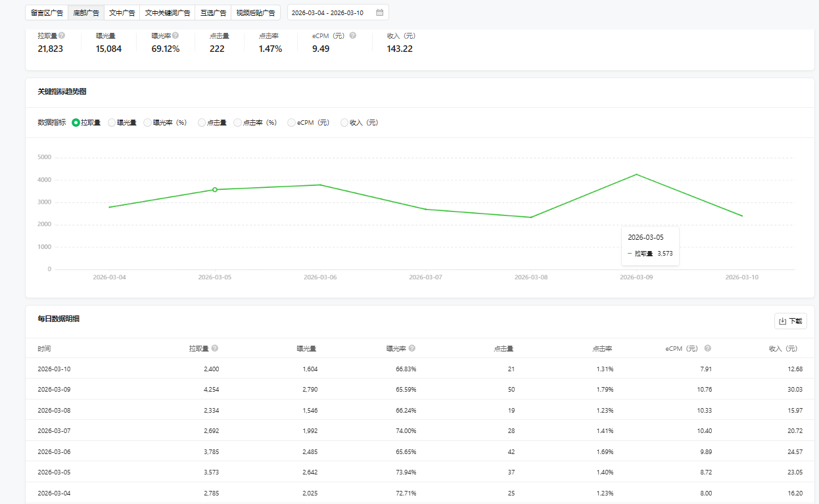Viewport: 819px width, 504px height.
Task: Switch to the 文中广告 tab
Action: pyautogui.click(x=122, y=12)
